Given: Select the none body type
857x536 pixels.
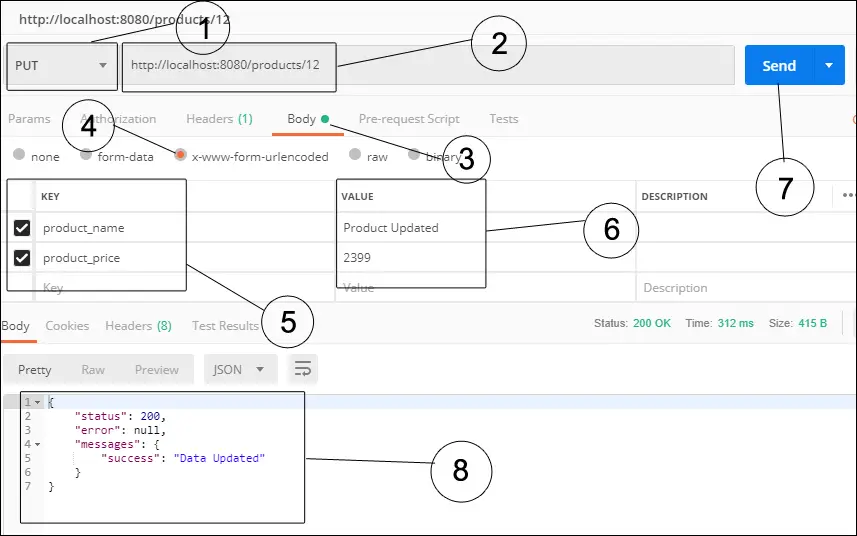Looking at the screenshot, I should [19, 154].
